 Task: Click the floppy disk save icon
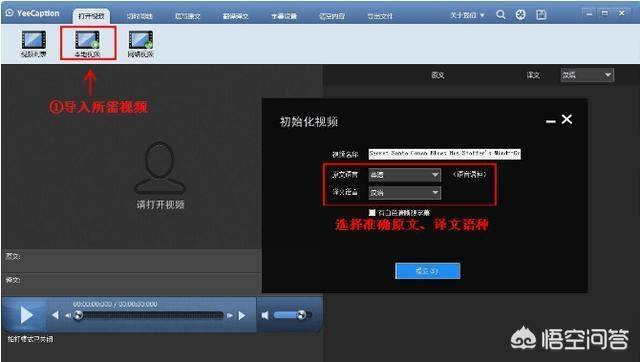(541, 15)
